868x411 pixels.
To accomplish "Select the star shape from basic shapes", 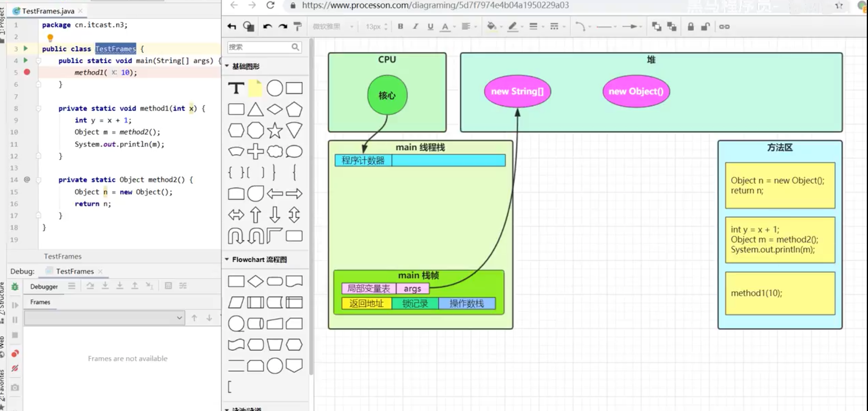I will (275, 130).
